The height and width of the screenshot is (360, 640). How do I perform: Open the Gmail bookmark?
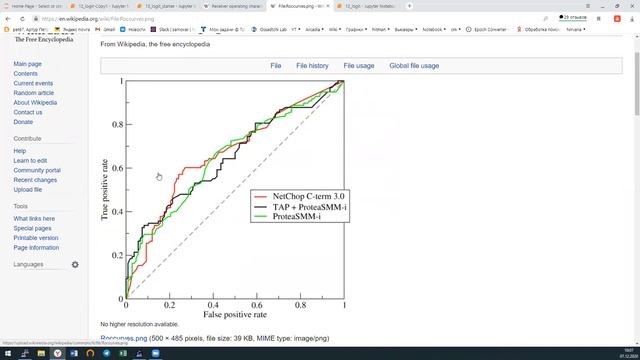105,29
